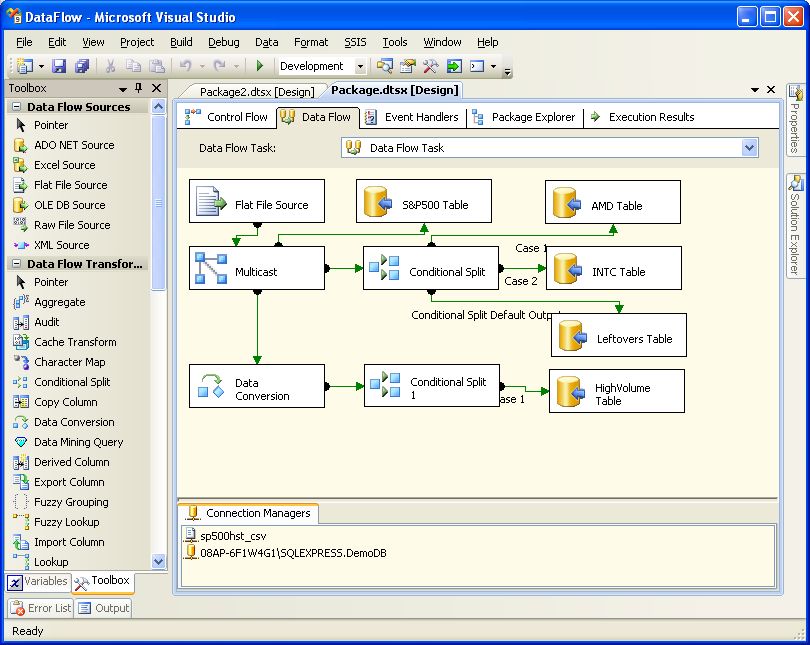Click the Undo toolbar icon

point(185,66)
